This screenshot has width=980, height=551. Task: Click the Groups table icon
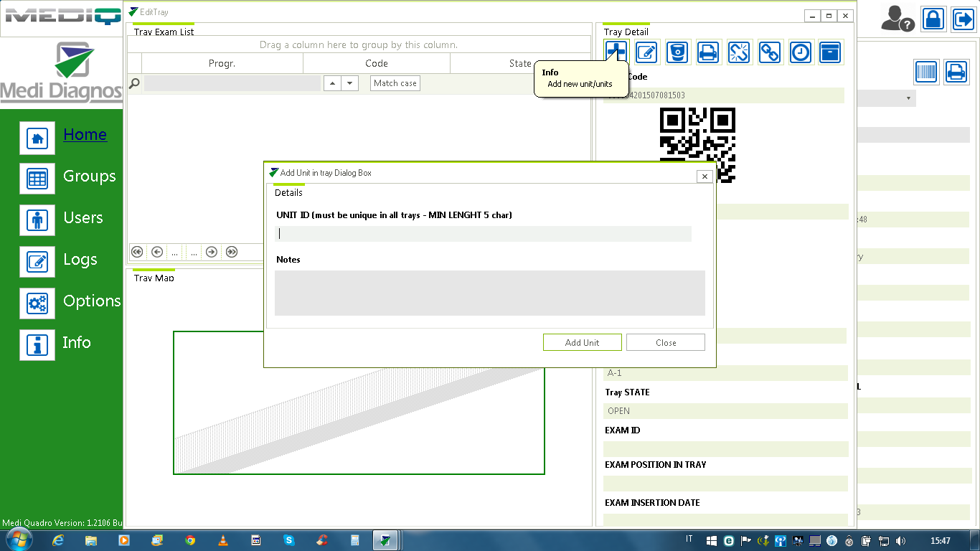coord(37,179)
